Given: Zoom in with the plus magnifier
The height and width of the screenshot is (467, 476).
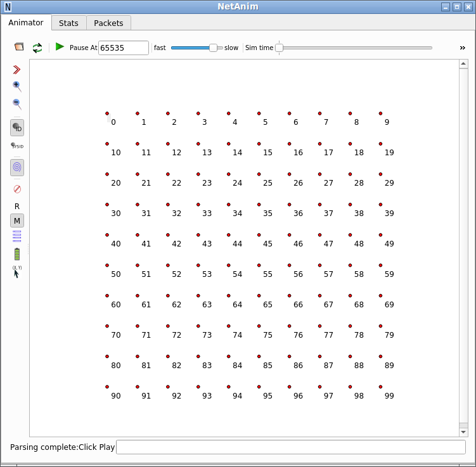Looking at the screenshot, I should tap(17, 86).
